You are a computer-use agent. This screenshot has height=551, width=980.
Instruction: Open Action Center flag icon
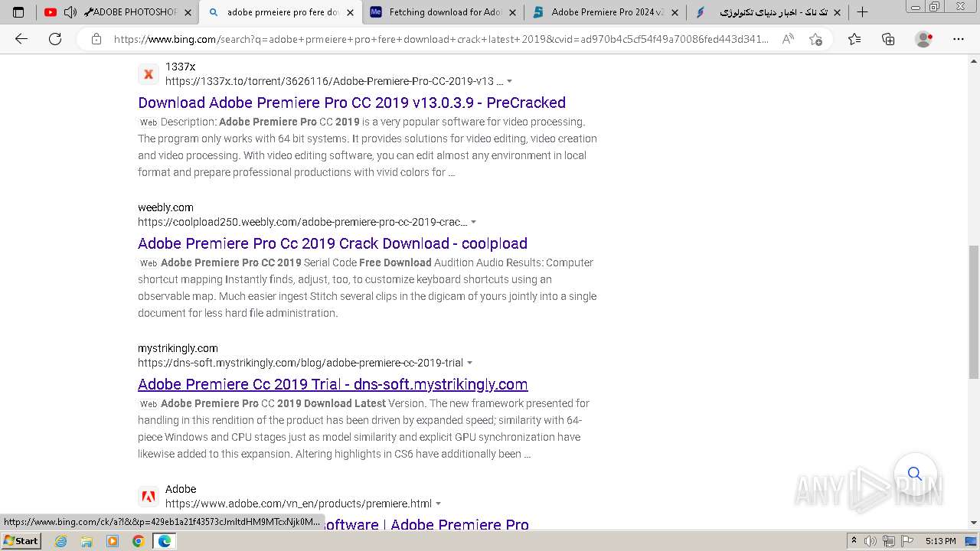pos(906,541)
